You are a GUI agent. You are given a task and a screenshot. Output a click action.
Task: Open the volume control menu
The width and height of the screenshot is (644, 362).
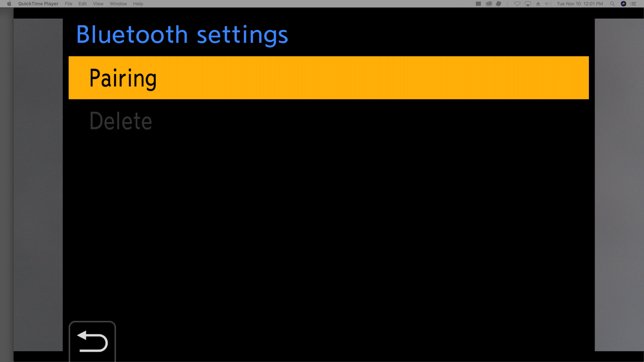[x=548, y=4]
